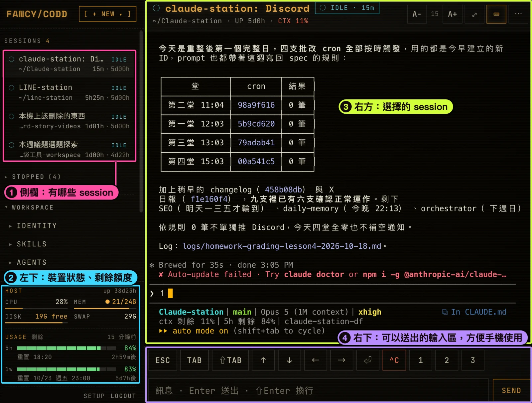Screen dimensions: 532x403
Task: Open the + NEW session dropdown
Action: (x=107, y=14)
